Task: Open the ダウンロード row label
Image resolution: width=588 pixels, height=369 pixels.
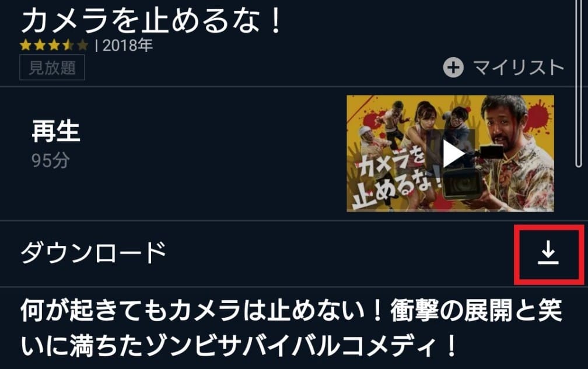Action: [93, 252]
